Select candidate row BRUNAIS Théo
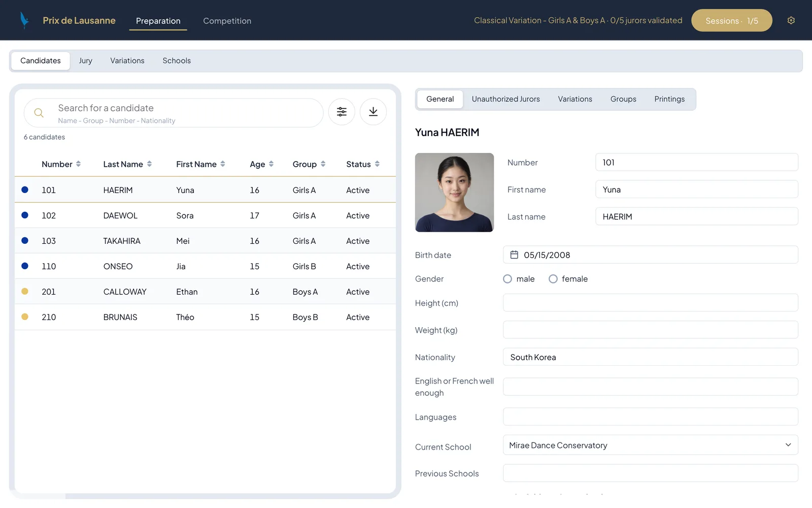Viewport: 812px width, 508px height. pyautogui.click(x=205, y=317)
